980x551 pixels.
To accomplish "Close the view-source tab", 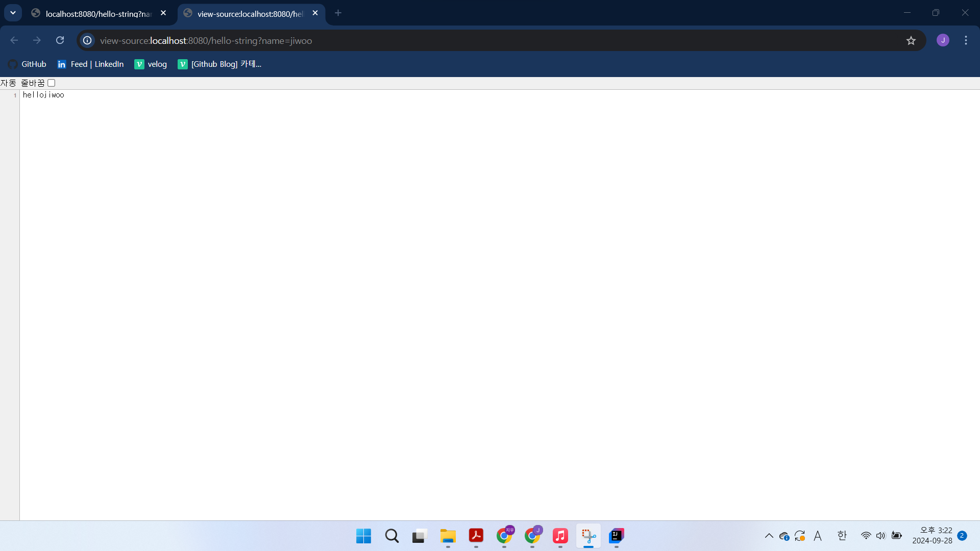I will (x=315, y=13).
